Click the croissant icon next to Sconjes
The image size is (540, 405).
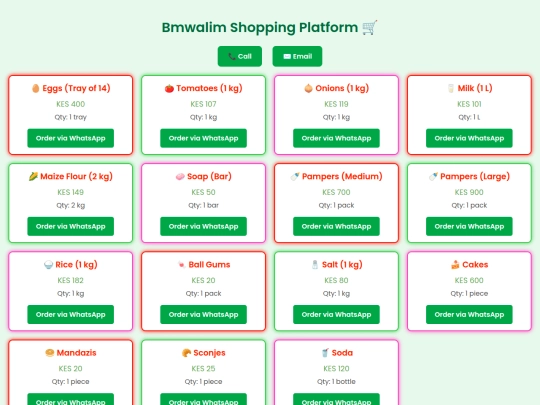tap(186, 353)
